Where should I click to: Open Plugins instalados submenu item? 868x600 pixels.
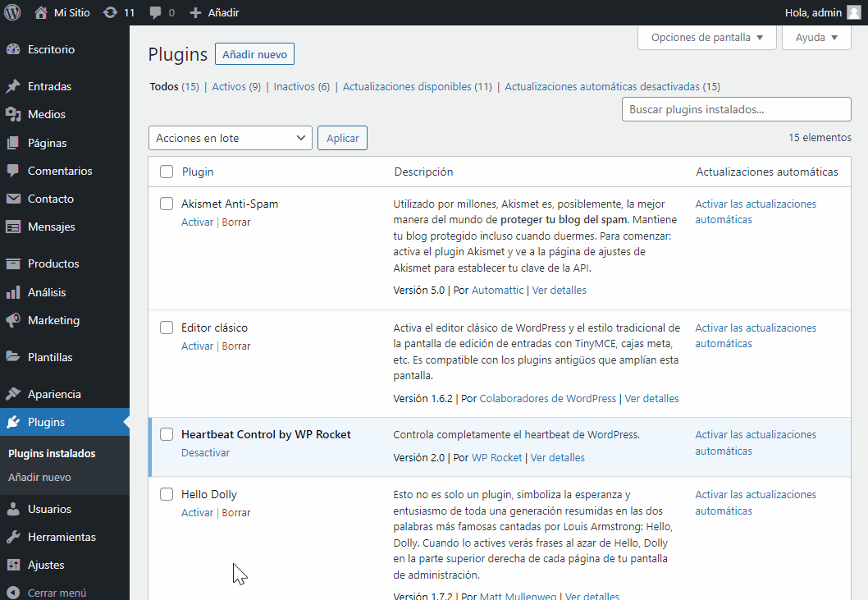coord(52,453)
